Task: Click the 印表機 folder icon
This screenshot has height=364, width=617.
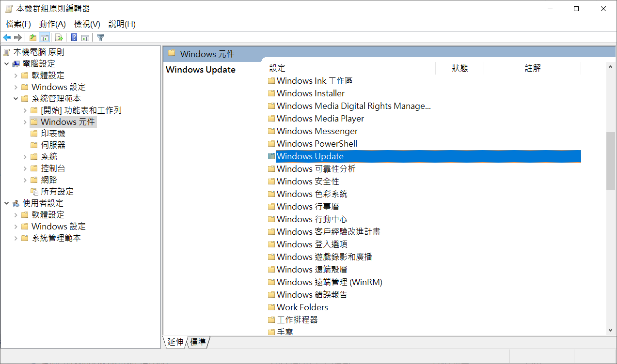Action: [34, 134]
